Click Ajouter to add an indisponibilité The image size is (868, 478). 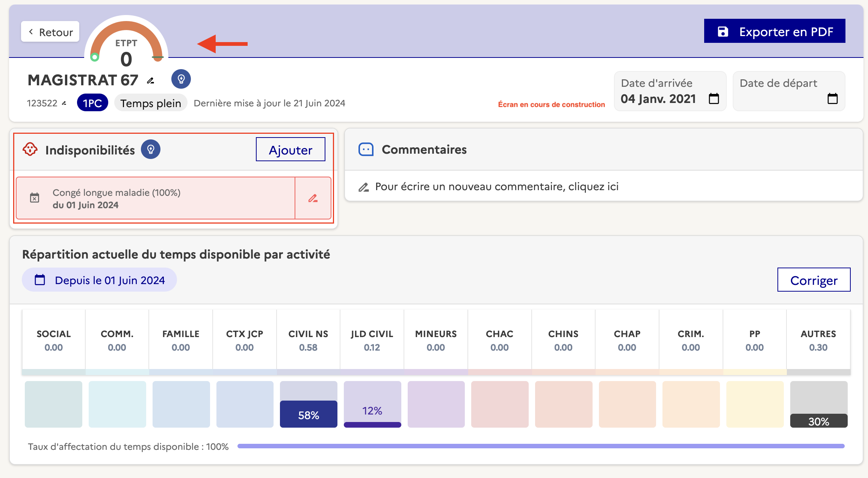[290, 150]
